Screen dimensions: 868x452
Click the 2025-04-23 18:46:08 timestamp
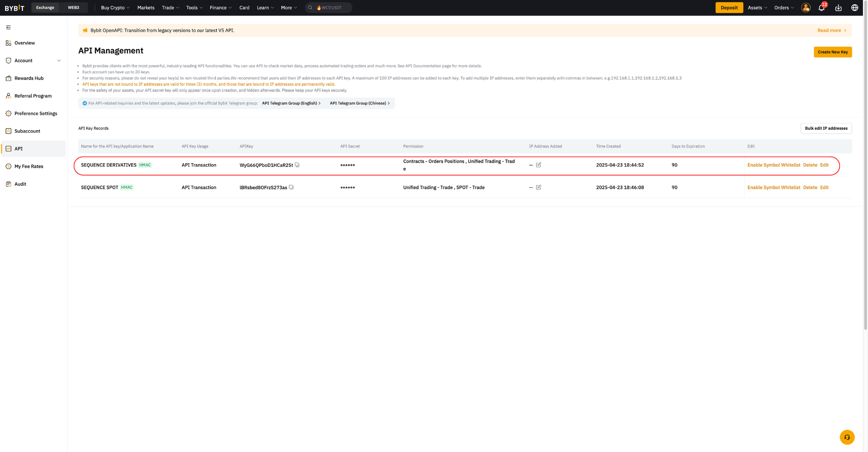coord(620,187)
